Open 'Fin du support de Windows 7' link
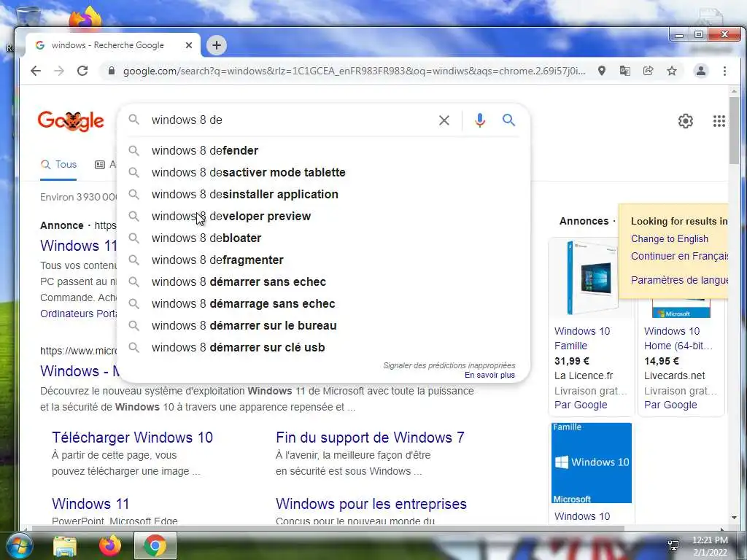This screenshot has height=560, width=747. [x=370, y=437]
